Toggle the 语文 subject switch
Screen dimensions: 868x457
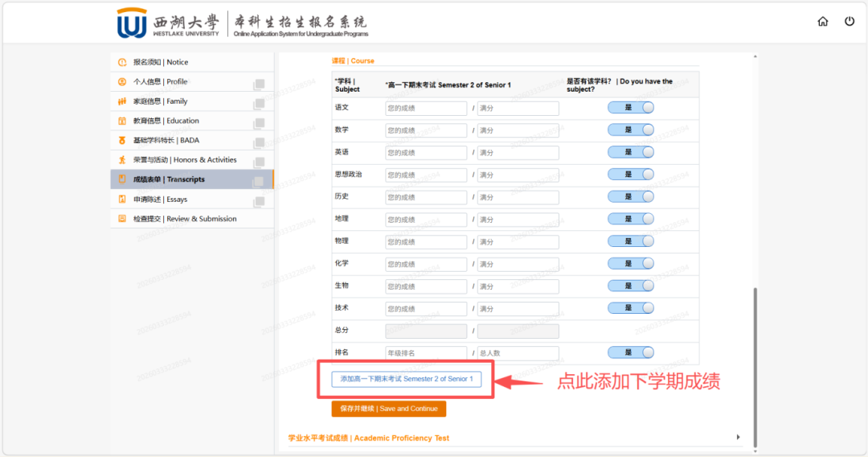pos(630,108)
